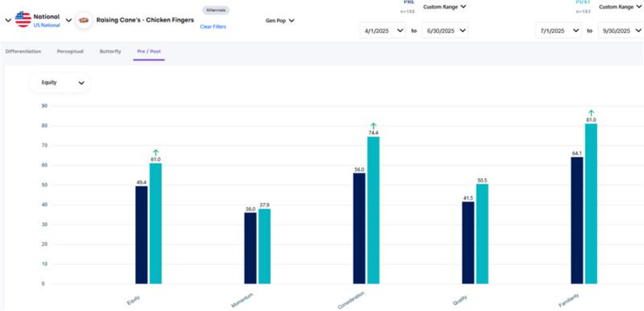The width and height of the screenshot is (644, 311).
Task: Click the Momentum x-axis label
Action: point(242,300)
